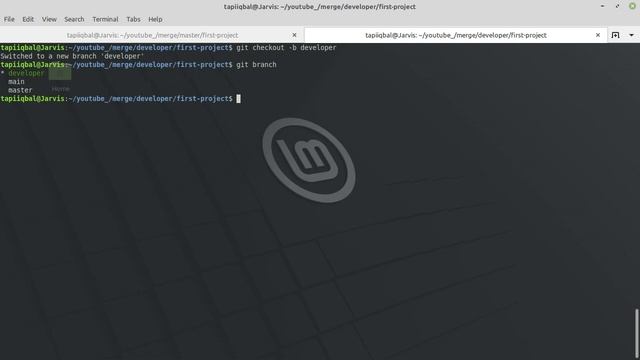This screenshot has height=360, width=640.
Task: Maximize the terminal window
Action: tap(617, 6)
